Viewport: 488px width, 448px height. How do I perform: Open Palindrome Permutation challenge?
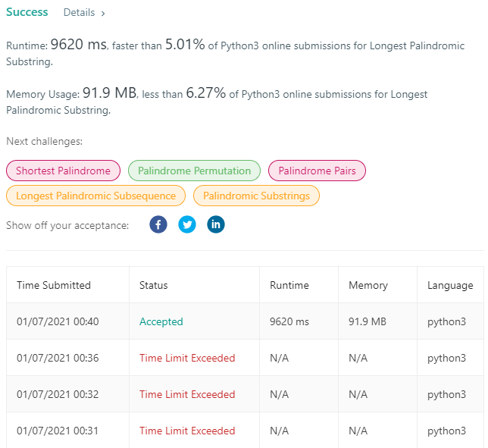pos(194,171)
